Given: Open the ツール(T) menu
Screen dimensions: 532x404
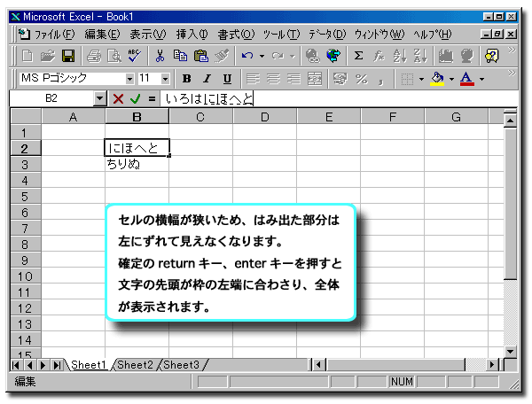Looking at the screenshot, I should pyautogui.click(x=282, y=35).
